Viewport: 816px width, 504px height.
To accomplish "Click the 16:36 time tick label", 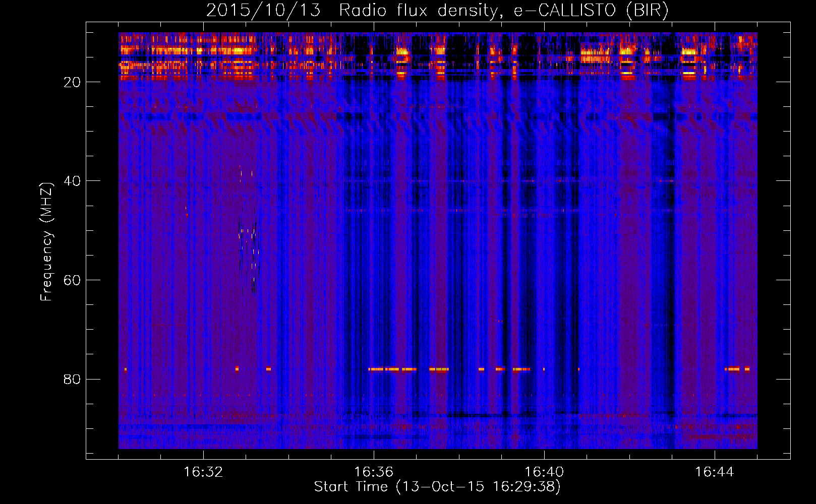I will click(x=374, y=472).
